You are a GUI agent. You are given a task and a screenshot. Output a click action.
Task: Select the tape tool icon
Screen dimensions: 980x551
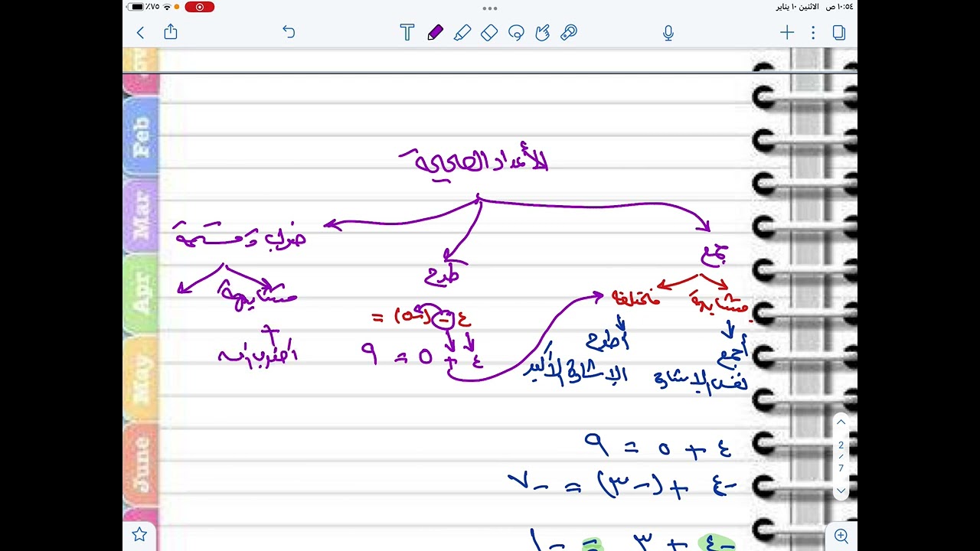[x=569, y=32]
